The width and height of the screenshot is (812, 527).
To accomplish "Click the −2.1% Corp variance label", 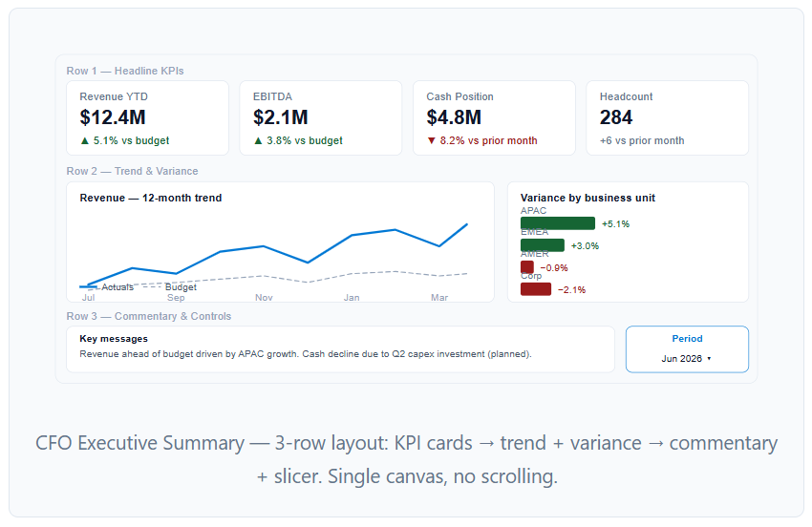I will 571,290.
